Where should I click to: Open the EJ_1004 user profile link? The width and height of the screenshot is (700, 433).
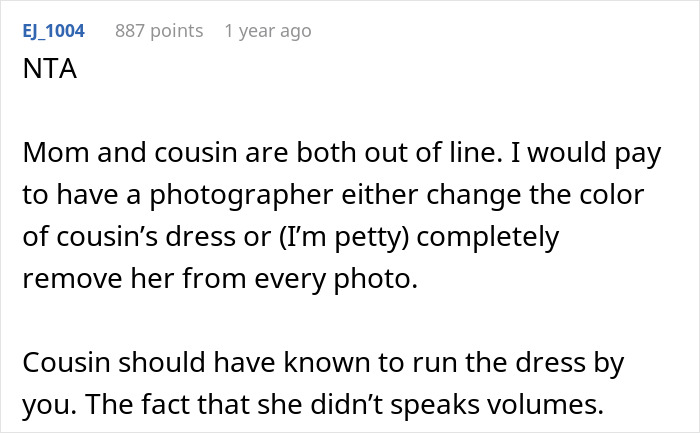tap(53, 31)
